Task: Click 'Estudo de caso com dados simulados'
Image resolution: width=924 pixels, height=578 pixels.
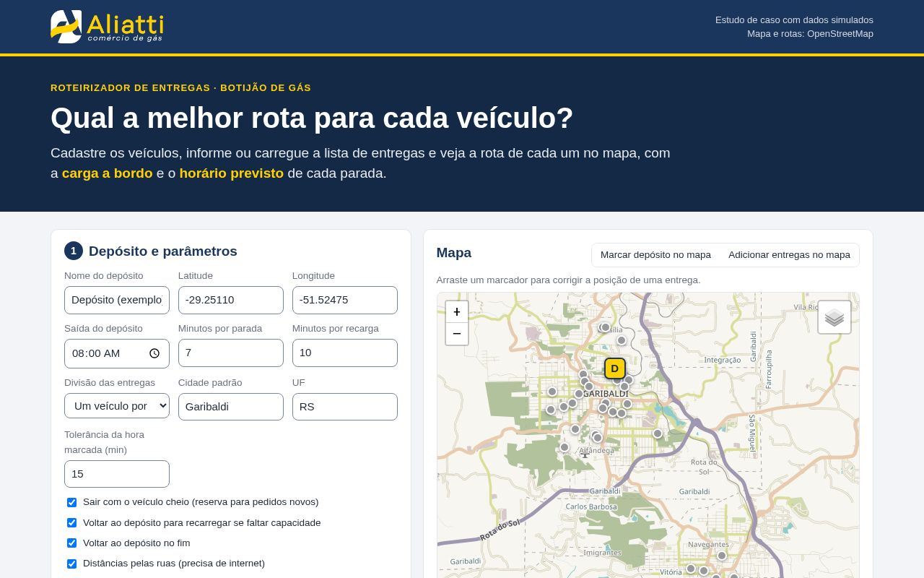Action: (794, 20)
